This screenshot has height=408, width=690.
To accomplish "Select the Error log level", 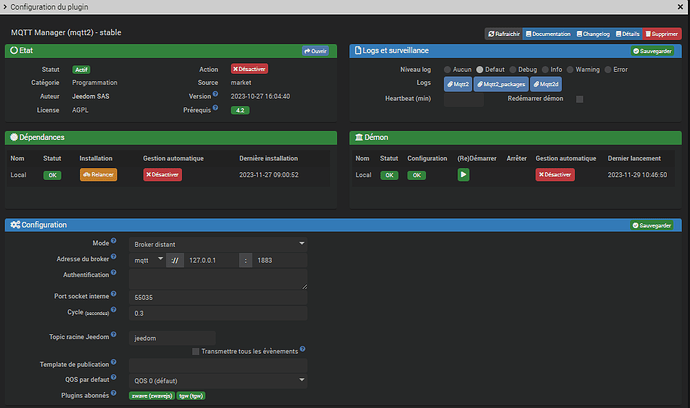I will pyautogui.click(x=608, y=70).
